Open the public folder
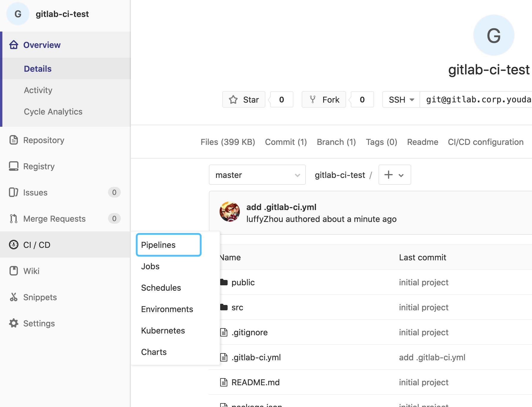532x407 pixels. pos(243,282)
